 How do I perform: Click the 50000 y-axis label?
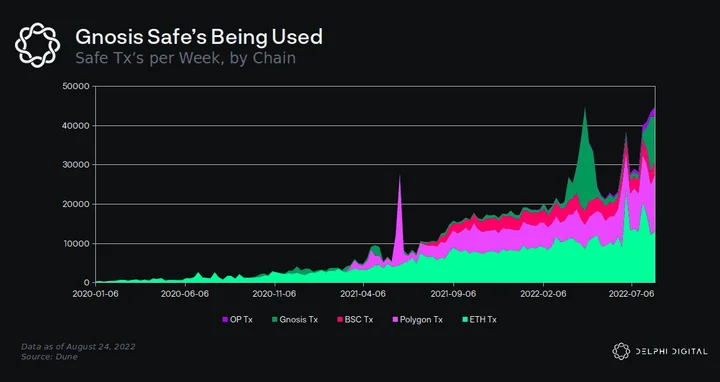[x=76, y=86]
